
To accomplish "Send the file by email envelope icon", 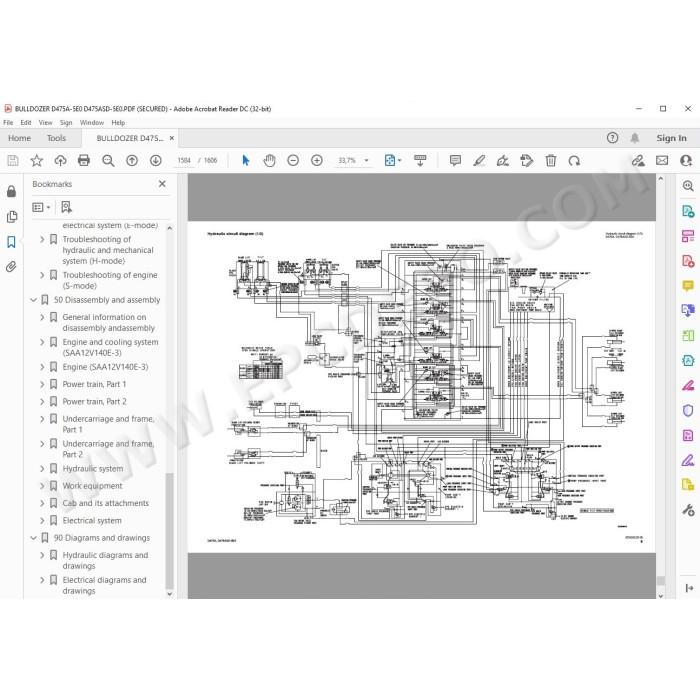I will [662, 160].
